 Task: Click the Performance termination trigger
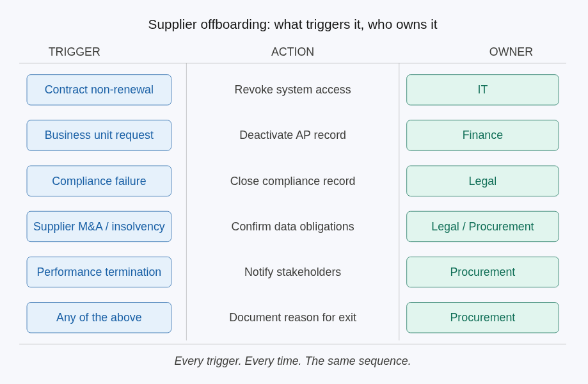pyautogui.click(x=99, y=272)
